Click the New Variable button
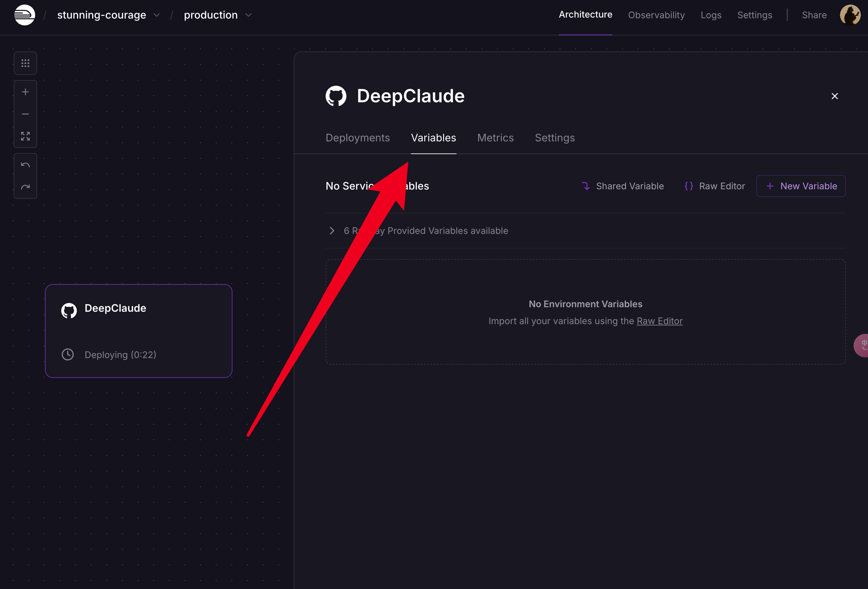 tap(801, 186)
